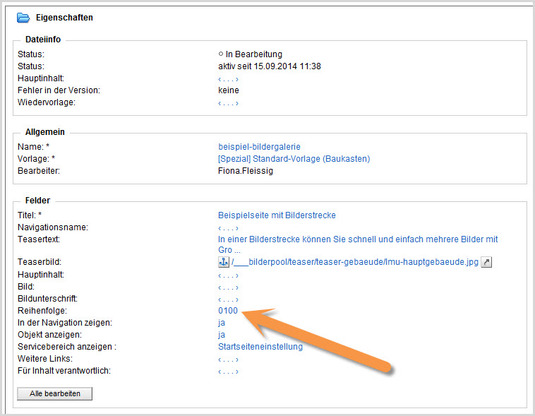Edit empty Bild field placeholder
This screenshot has height=416, width=535.
click(228, 288)
